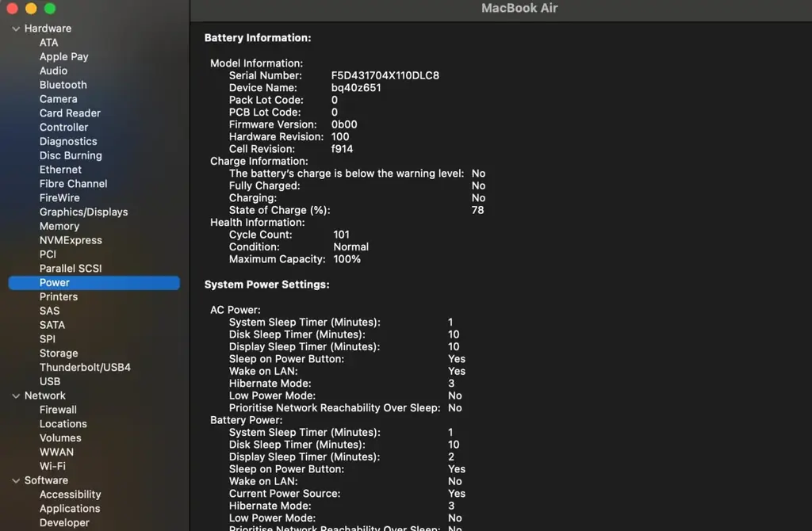Viewport: 812px width, 531px height.
Task: Select PCI in the sidebar
Action: point(48,254)
